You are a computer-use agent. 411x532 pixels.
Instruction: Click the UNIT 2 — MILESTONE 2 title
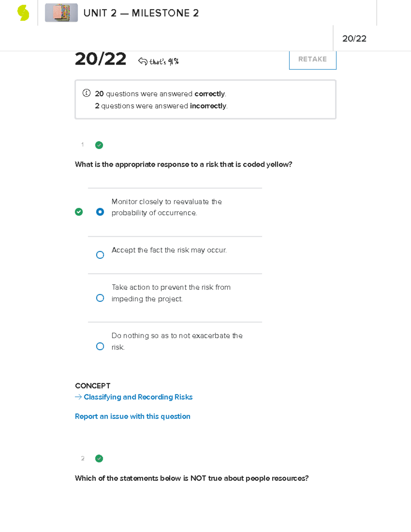141,13
